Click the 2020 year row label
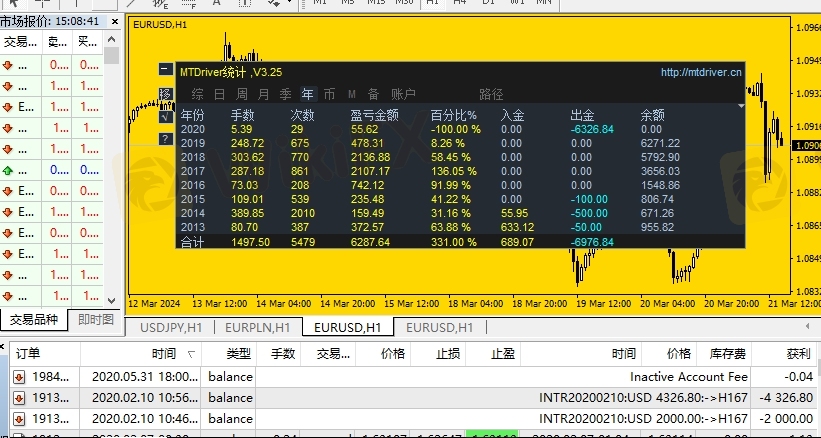The height and width of the screenshot is (438, 821). tap(193, 129)
